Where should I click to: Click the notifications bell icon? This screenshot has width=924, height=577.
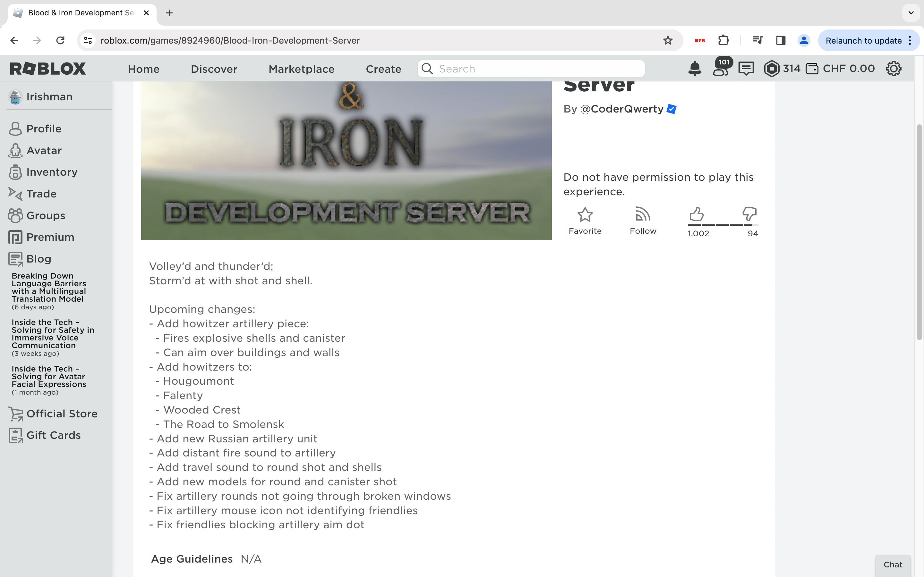pyautogui.click(x=695, y=69)
